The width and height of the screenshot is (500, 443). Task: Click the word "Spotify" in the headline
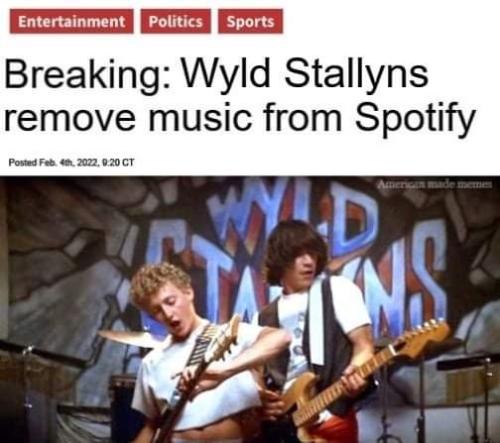click(414, 118)
